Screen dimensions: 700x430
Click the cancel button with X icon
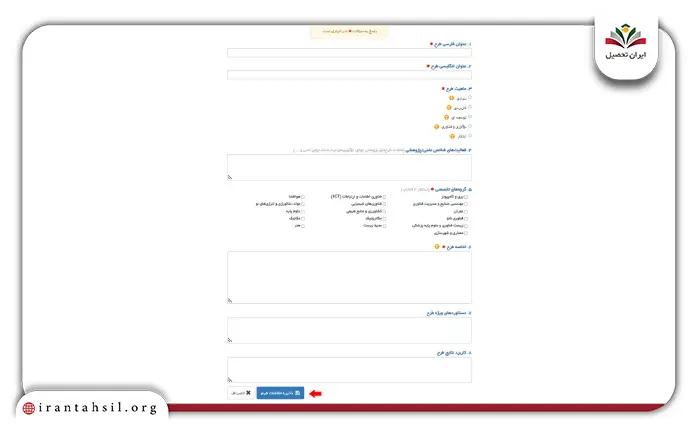(241, 393)
